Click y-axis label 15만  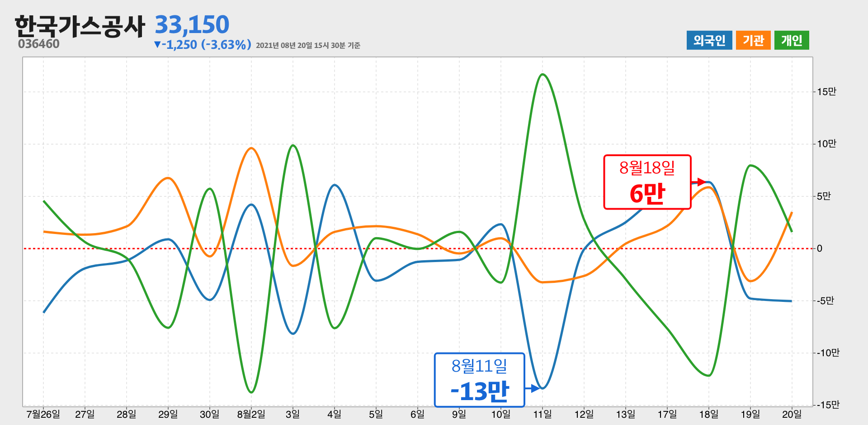[x=827, y=92]
